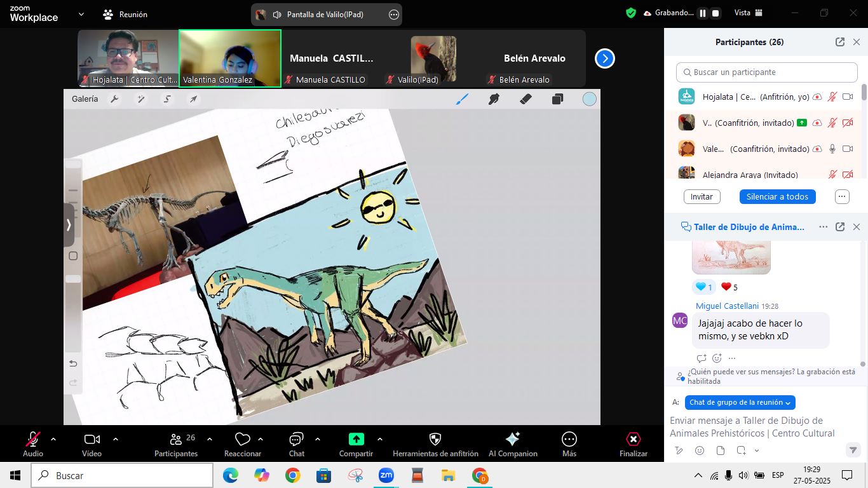Screen dimensions: 868x488
Task: Expand the shared-screen side handle chevron
Action: [x=69, y=225]
